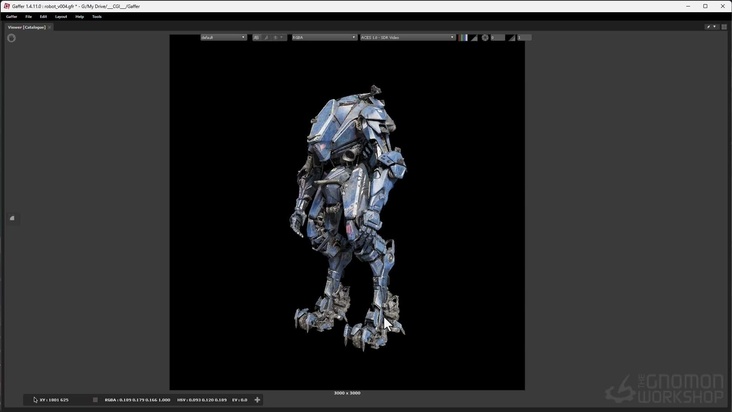Click the 'XY : 1001 625' pixel coordinates readout
732x412 pixels.
54,400
